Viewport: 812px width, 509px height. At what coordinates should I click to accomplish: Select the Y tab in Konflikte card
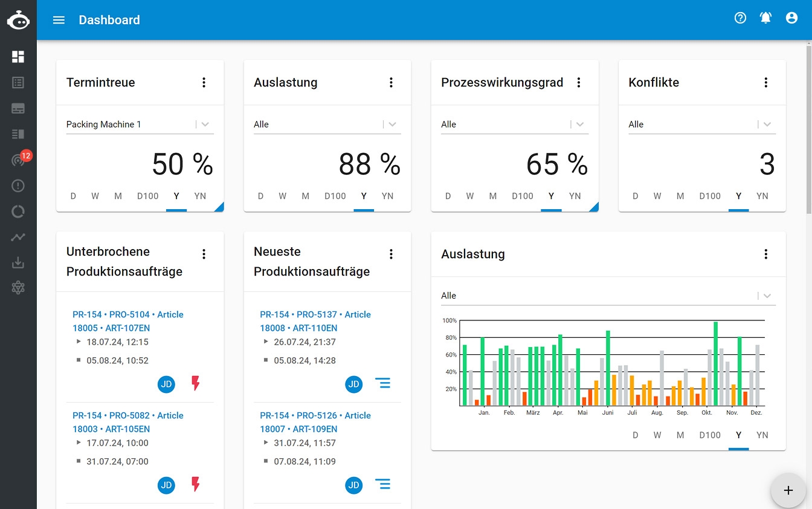coord(738,196)
